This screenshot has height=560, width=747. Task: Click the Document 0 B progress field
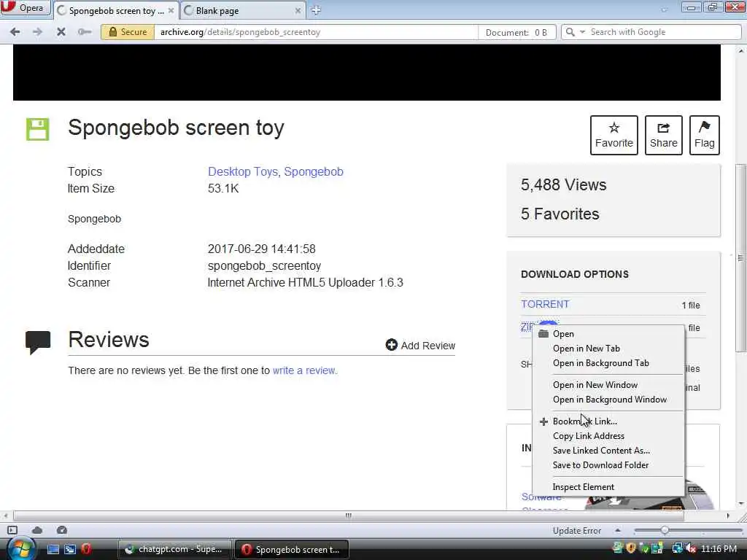click(517, 32)
